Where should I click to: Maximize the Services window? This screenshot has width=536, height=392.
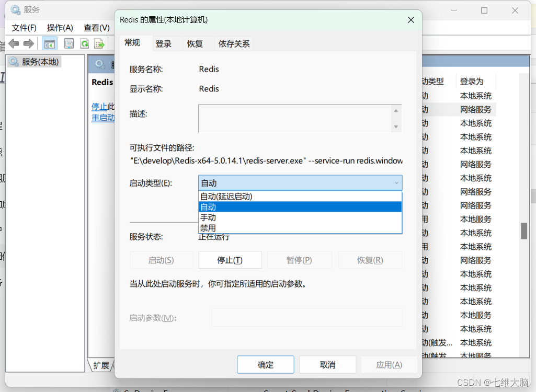(x=484, y=10)
